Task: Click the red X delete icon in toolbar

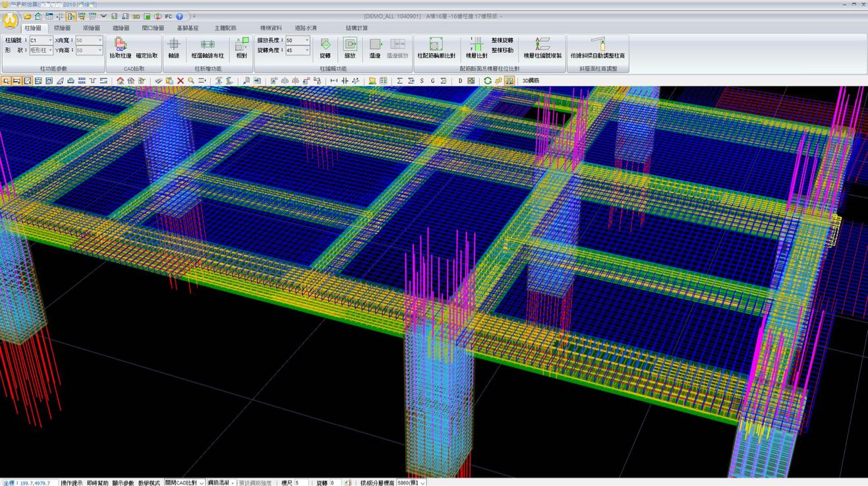Action: 180,80
